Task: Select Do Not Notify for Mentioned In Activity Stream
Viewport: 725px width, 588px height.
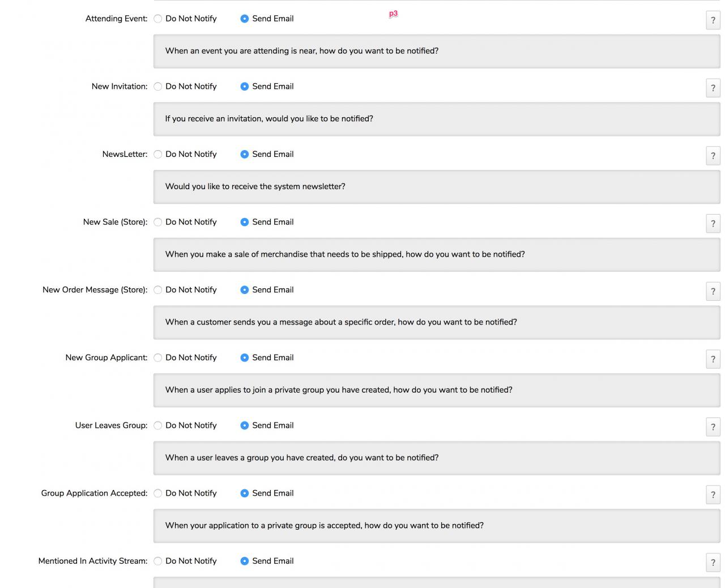Action: (158, 561)
